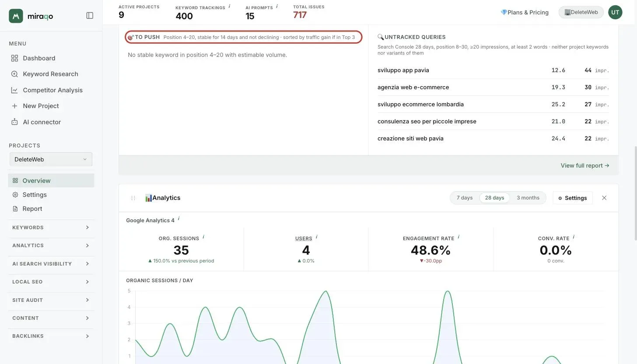Open Analytics widget Settings button
Screen dimensions: 637x364
(x=572, y=198)
